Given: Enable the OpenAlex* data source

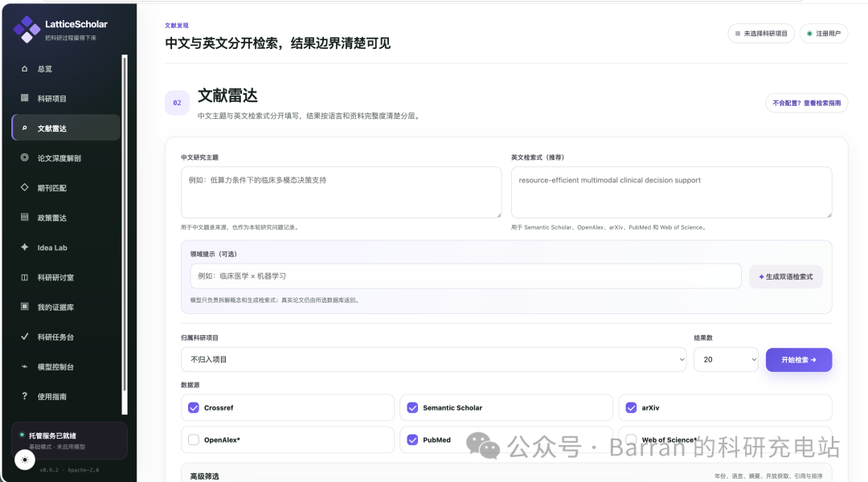Looking at the screenshot, I should point(194,440).
